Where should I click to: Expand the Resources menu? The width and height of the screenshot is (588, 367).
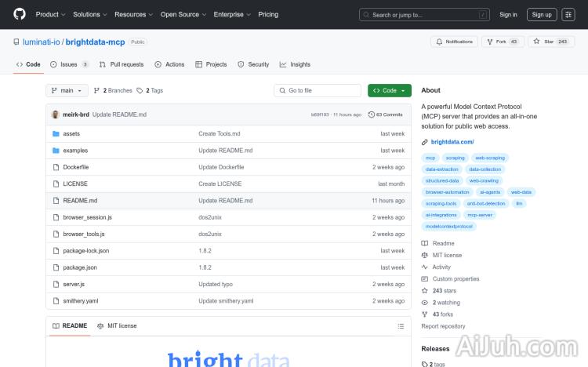tap(134, 15)
